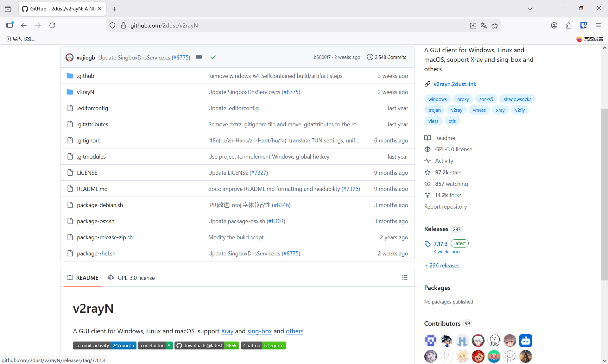The image size is (608, 364).
Task: Open the .github folder
Action: (85, 76)
